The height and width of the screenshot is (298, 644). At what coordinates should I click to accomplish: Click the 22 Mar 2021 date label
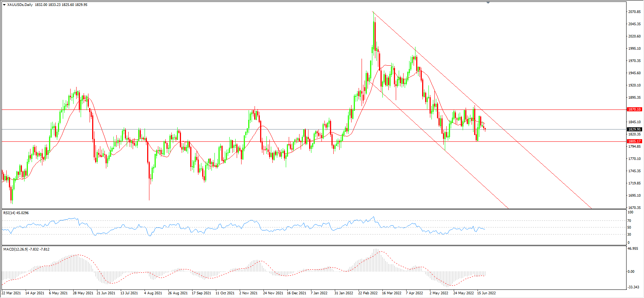click(x=11, y=293)
